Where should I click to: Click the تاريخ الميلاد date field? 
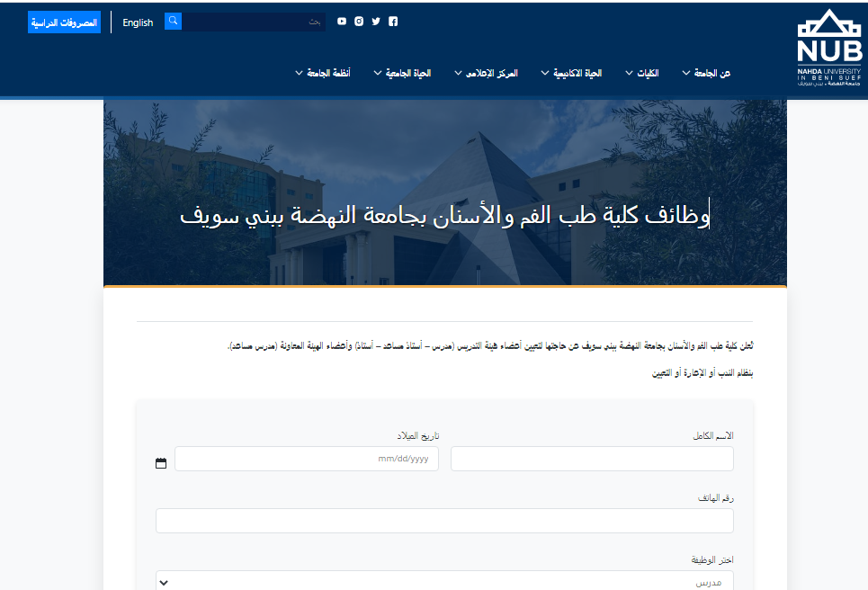pyautogui.click(x=306, y=459)
